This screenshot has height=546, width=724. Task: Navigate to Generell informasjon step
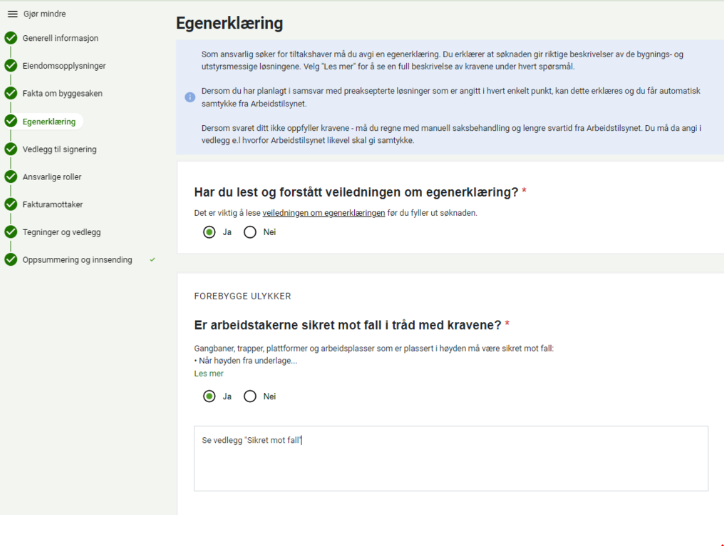click(x=60, y=38)
